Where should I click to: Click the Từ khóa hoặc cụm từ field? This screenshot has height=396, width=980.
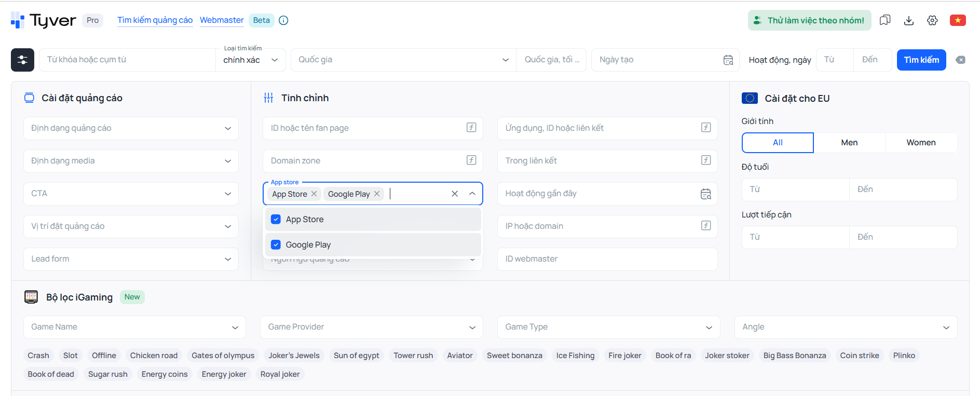pyautogui.click(x=127, y=60)
